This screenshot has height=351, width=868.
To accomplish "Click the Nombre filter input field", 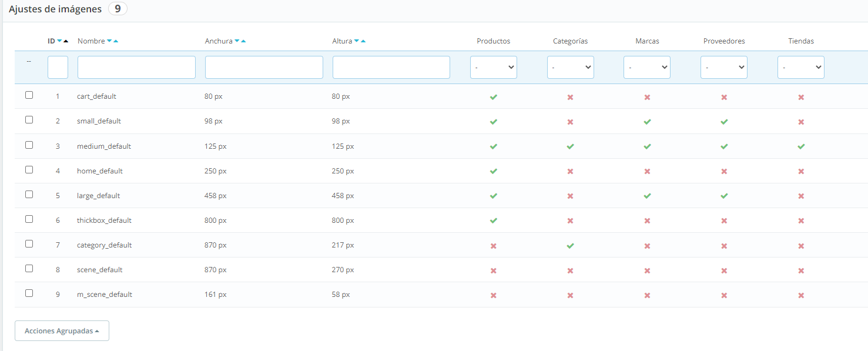I will (x=136, y=68).
